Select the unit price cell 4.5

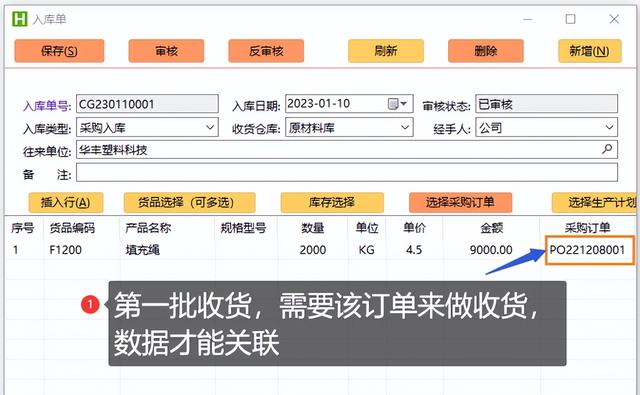pos(414,250)
